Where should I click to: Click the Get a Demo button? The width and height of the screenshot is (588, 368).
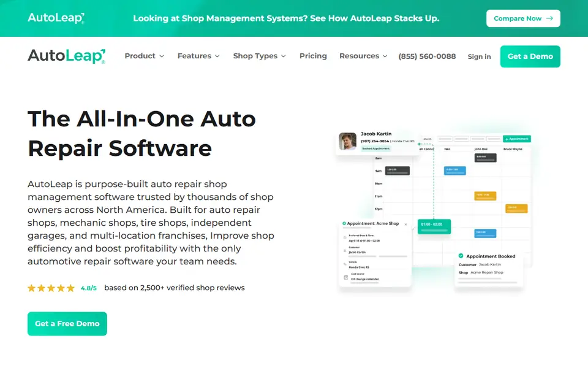pos(530,56)
